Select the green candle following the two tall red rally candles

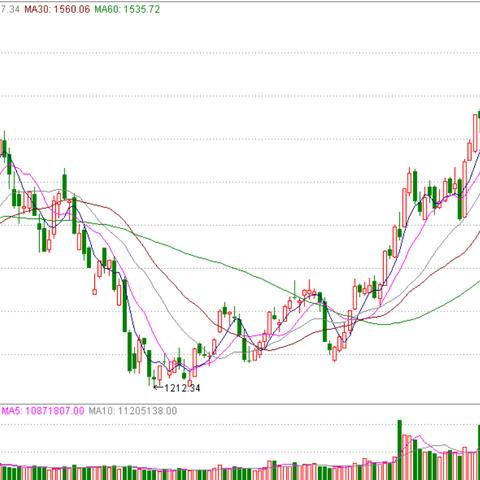415,186
